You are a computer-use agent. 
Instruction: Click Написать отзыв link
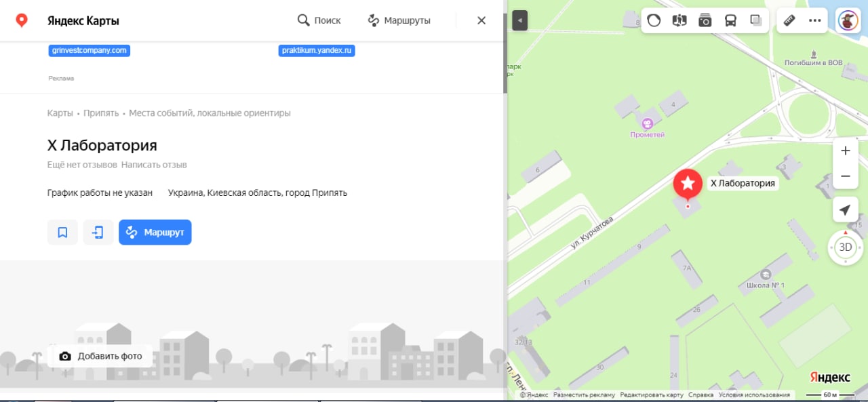pyautogui.click(x=154, y=165)
